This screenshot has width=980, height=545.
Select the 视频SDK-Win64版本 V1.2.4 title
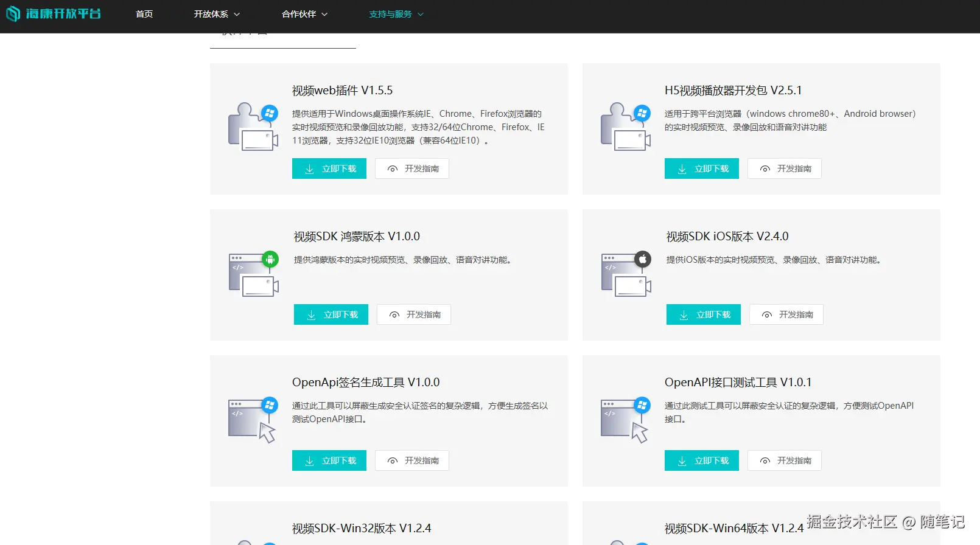[734, 529]
